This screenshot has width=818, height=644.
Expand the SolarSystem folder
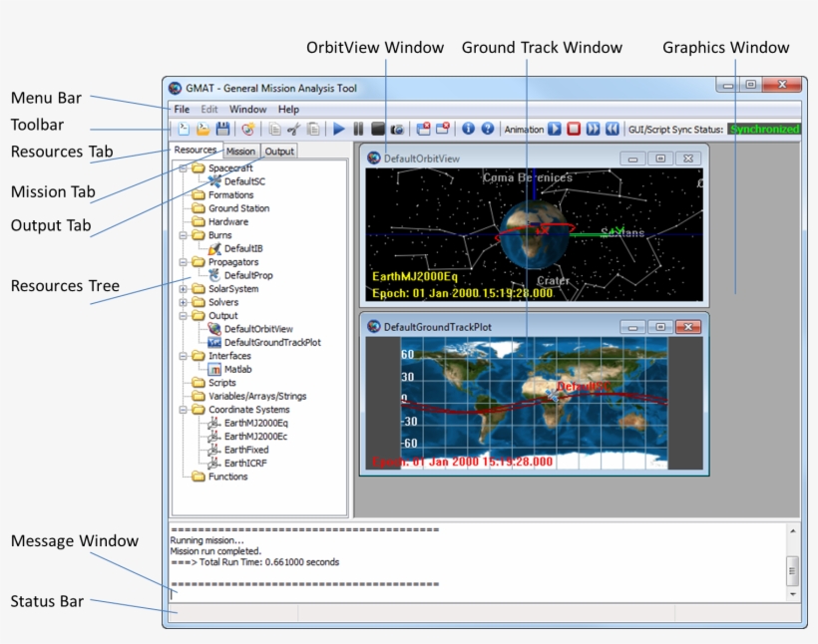184,289
